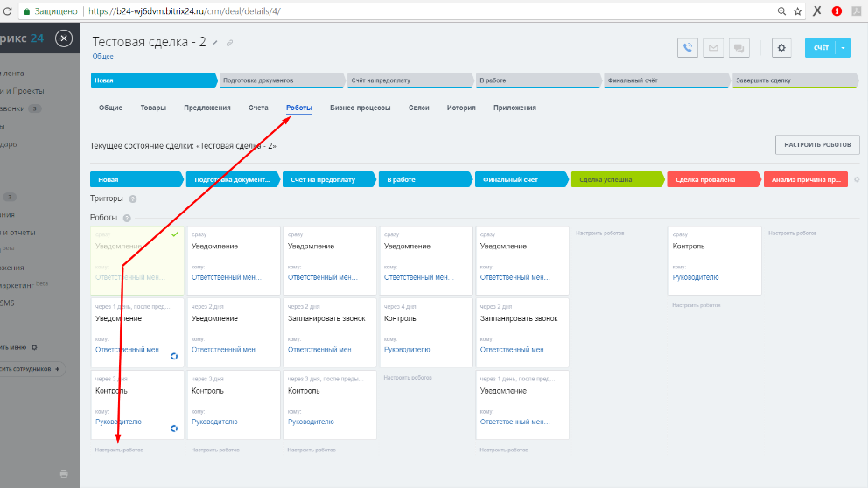Screen dimensions: 868x488
Task: Copy deal link via chain icon
Action: click(x=229, y=43)
